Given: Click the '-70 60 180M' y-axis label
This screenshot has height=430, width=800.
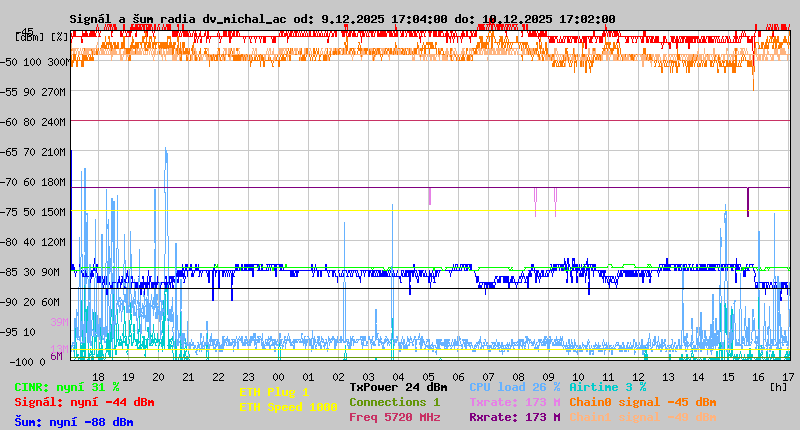Looking at the screenshot, I should click(35, 182).
